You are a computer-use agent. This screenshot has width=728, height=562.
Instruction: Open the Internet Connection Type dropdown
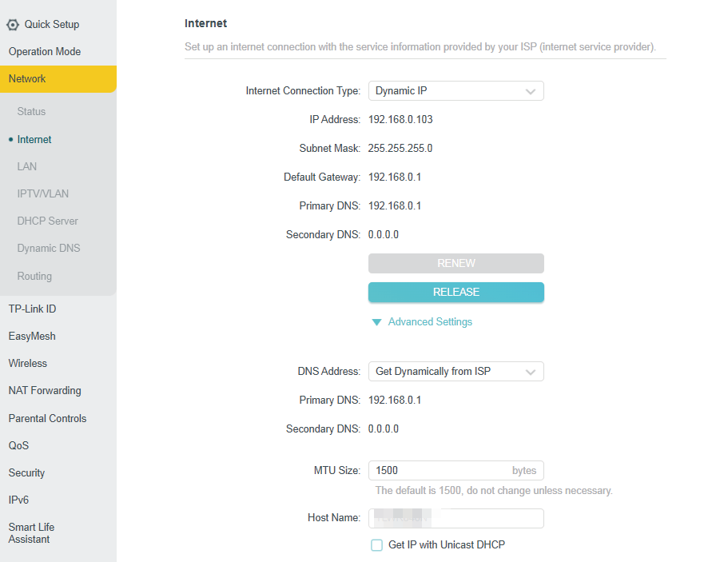[x=455, y=91]
